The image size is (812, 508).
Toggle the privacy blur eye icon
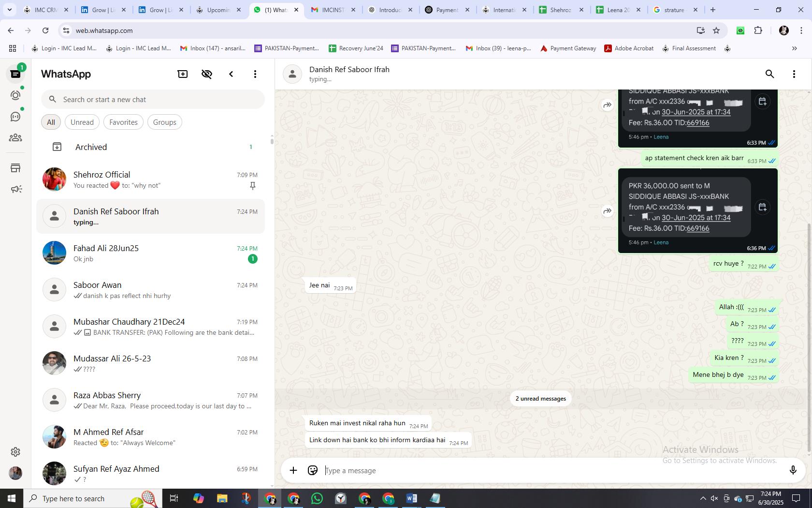pos(207,74)
